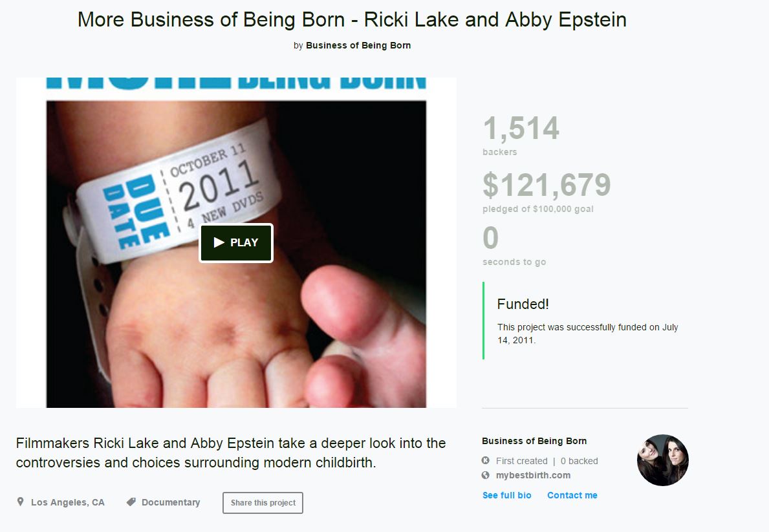Image resolution: width=769 pixels, height=532 pixels.
Task: Click the creator name in the sidebar
Action: 534,441
